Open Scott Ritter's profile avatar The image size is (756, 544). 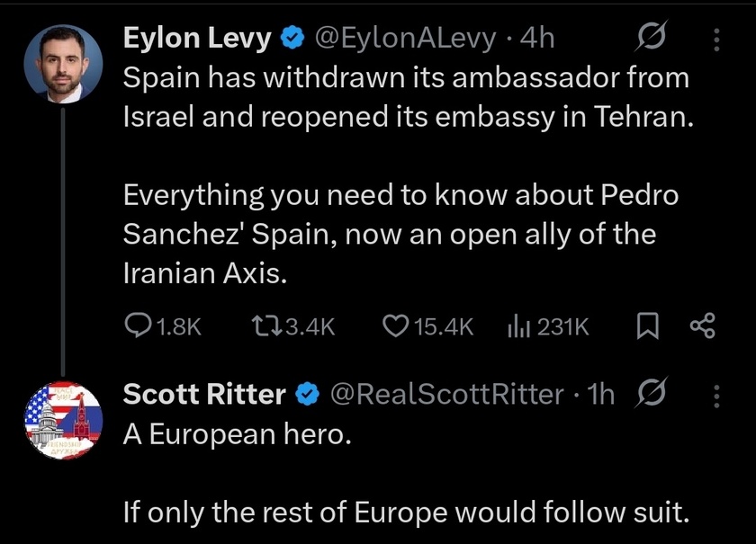(62, 420)
